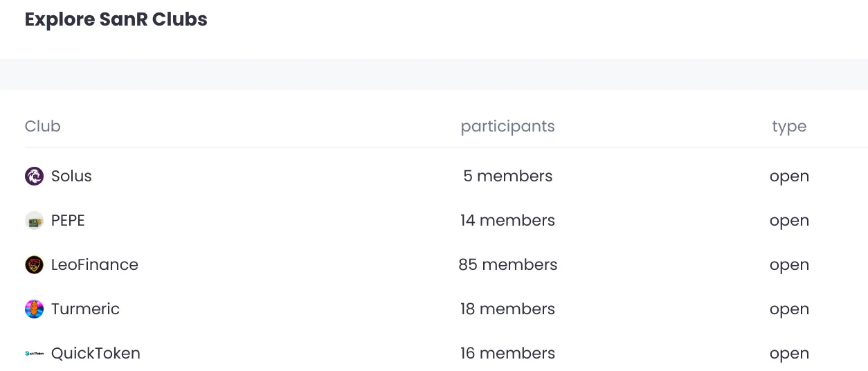Click the open type of QuickToken row
The image size is (868, 371).
(790, 354)
